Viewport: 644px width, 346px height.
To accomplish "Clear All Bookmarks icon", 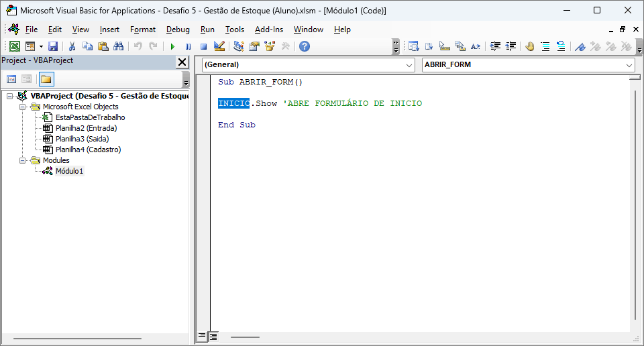I will point(627,46).
